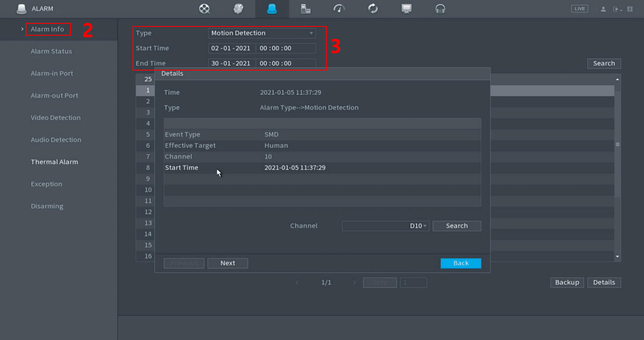Open the Search/Playback video module
Screen dimensions: 644x340
204,8
